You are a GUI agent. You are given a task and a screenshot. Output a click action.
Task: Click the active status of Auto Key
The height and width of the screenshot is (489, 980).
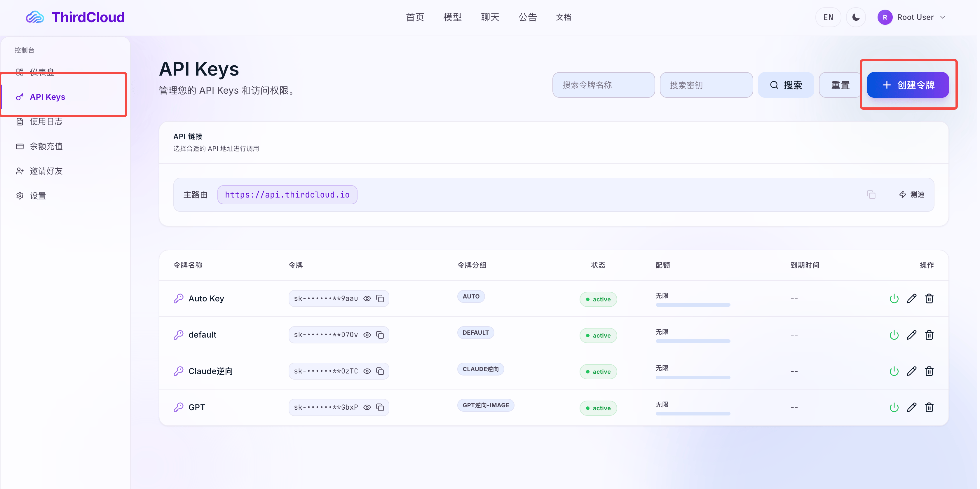pyautogui.click(x=598, y=299)
